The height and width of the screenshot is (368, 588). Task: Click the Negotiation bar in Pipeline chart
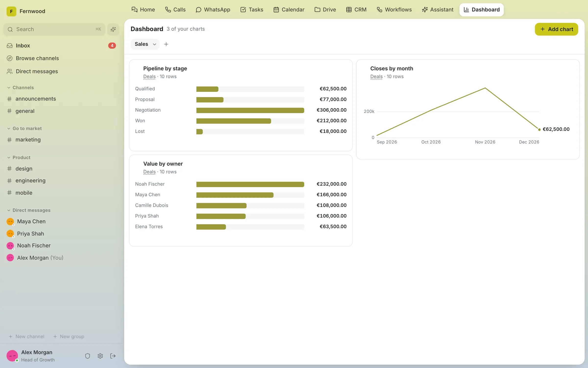click(250, 110)
